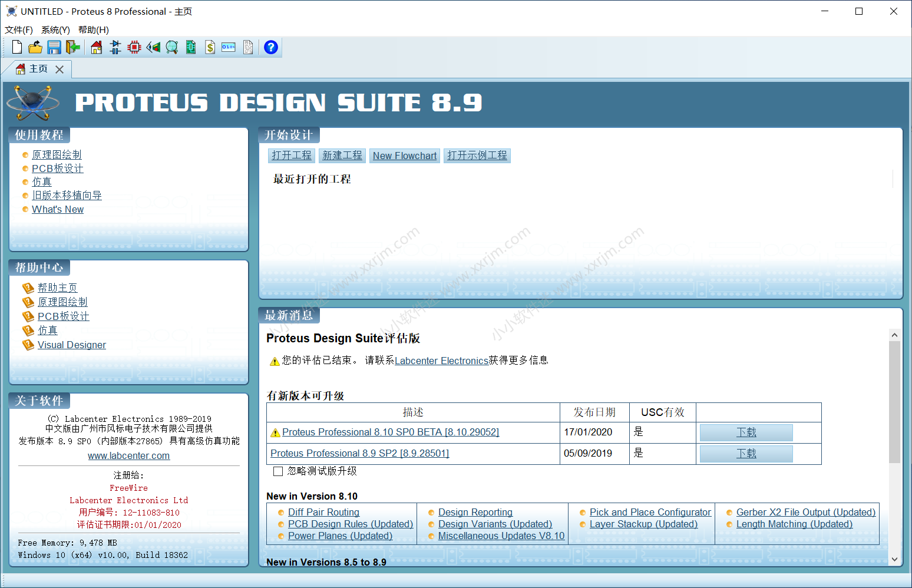
Task: Go to the Home page via house icon
Action: tap(97, 47)
